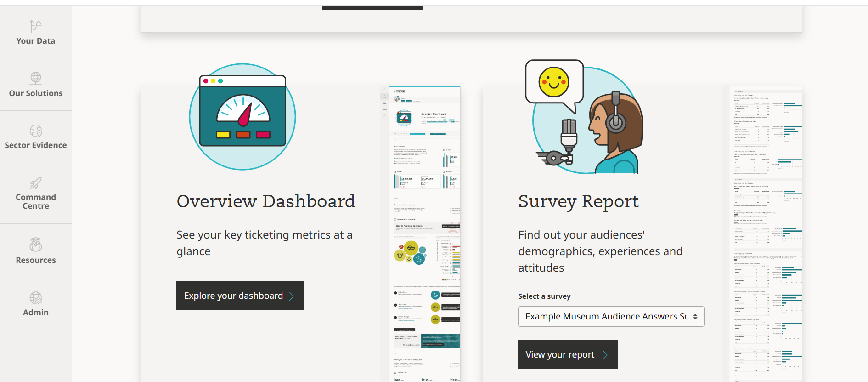Click the Overview Dashboard heading

[x=266, y=201]
